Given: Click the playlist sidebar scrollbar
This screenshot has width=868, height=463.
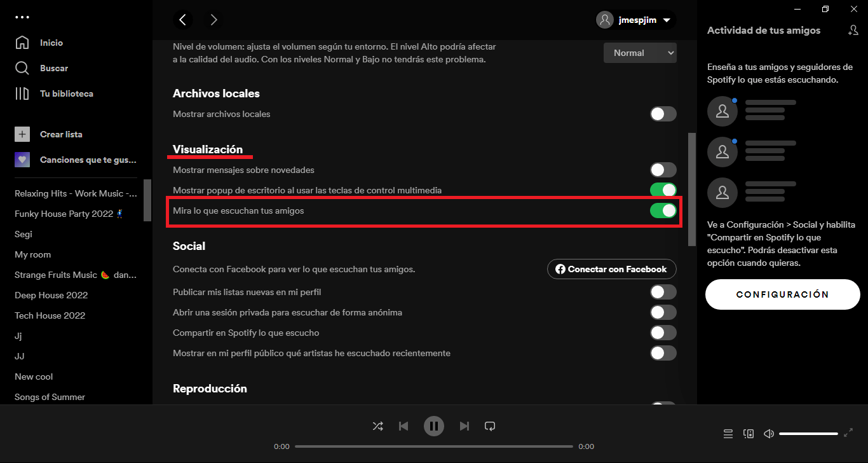Looking at the screenshot, I should [x=147, y=200].
